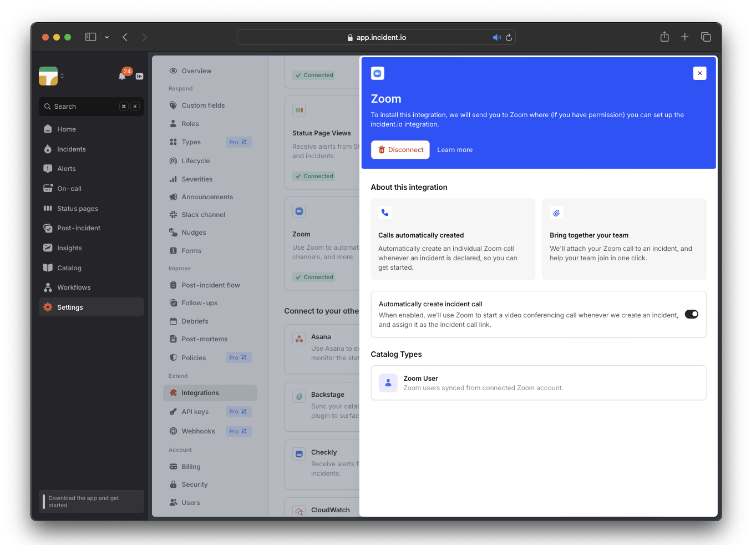Open Overview settings page
Screen dimensions: 756x545
210,71
